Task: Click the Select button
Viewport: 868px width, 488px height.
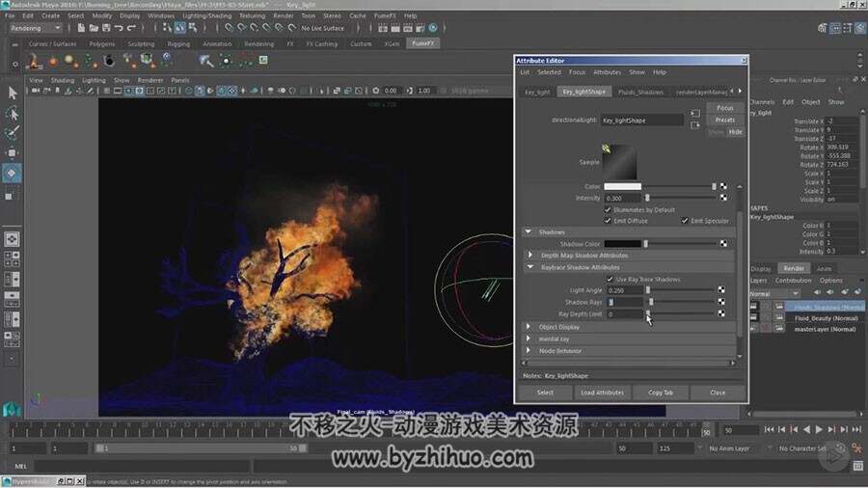Action: tap(545, 393)
